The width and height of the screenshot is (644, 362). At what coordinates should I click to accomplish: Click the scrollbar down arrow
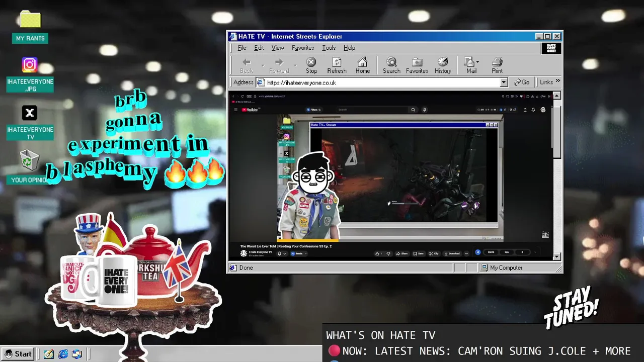point(556,256)
